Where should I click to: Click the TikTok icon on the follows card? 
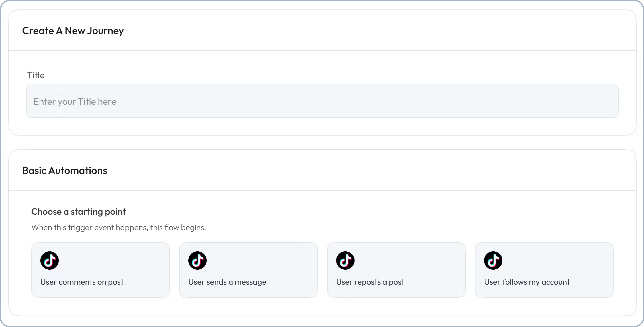coord(493,260)
